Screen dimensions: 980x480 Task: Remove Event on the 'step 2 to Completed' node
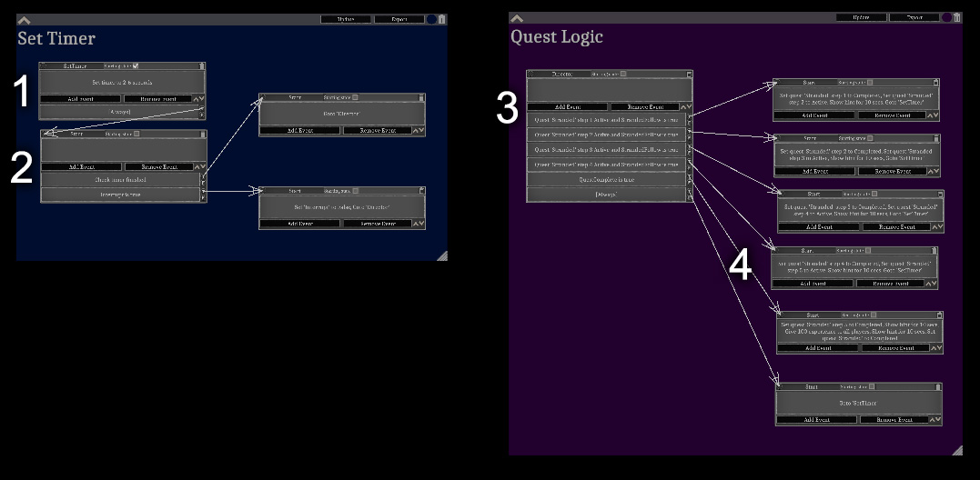[893, 171]
